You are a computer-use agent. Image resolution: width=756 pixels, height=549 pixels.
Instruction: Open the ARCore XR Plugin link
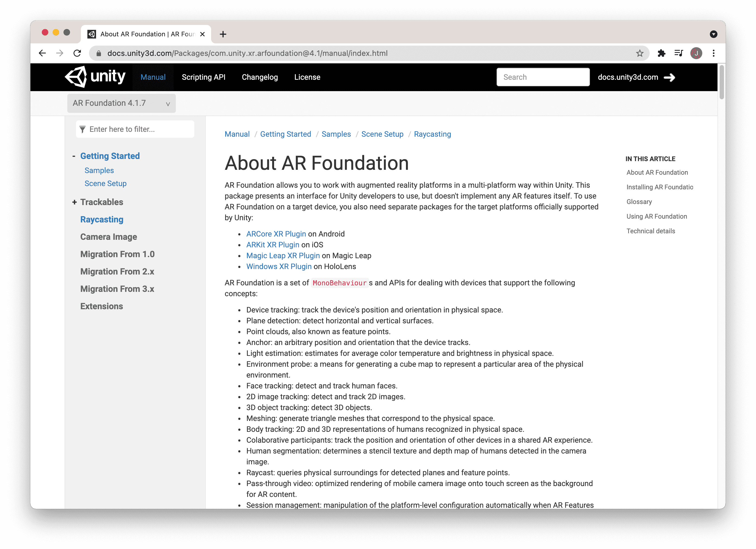(276, 234)
